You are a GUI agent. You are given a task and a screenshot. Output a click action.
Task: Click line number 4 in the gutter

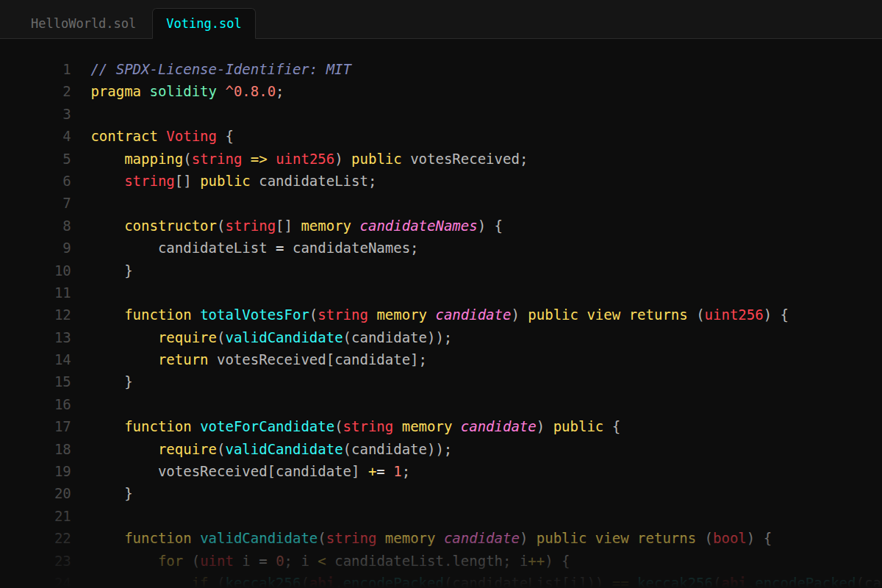tap(67, 137)
